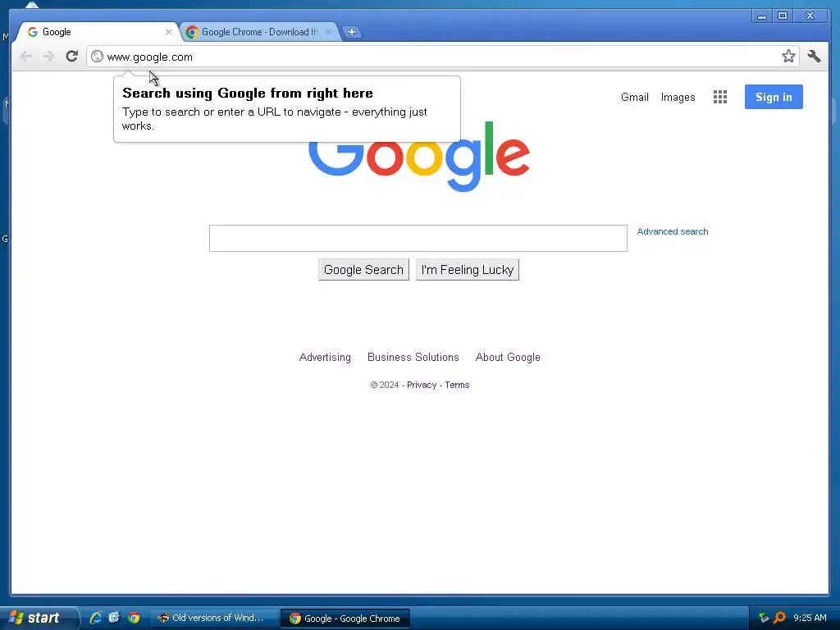Click the orange magnifier tray icon

(779, 618)
